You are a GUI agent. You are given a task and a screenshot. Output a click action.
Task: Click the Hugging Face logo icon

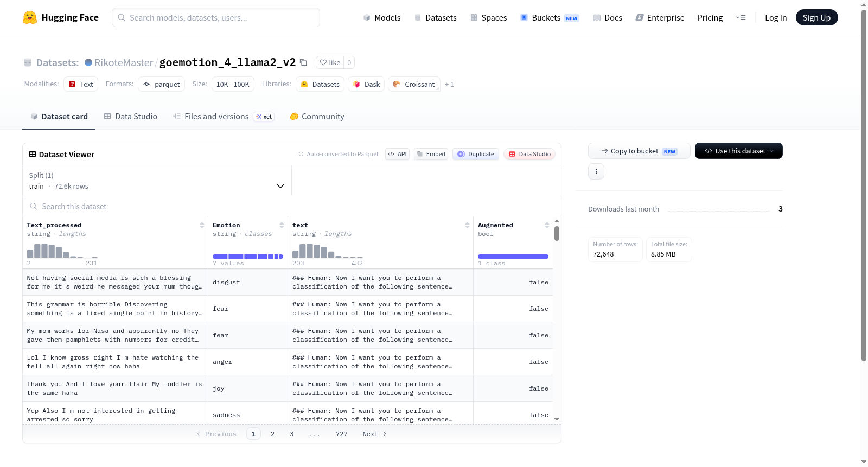click(30, 17)
